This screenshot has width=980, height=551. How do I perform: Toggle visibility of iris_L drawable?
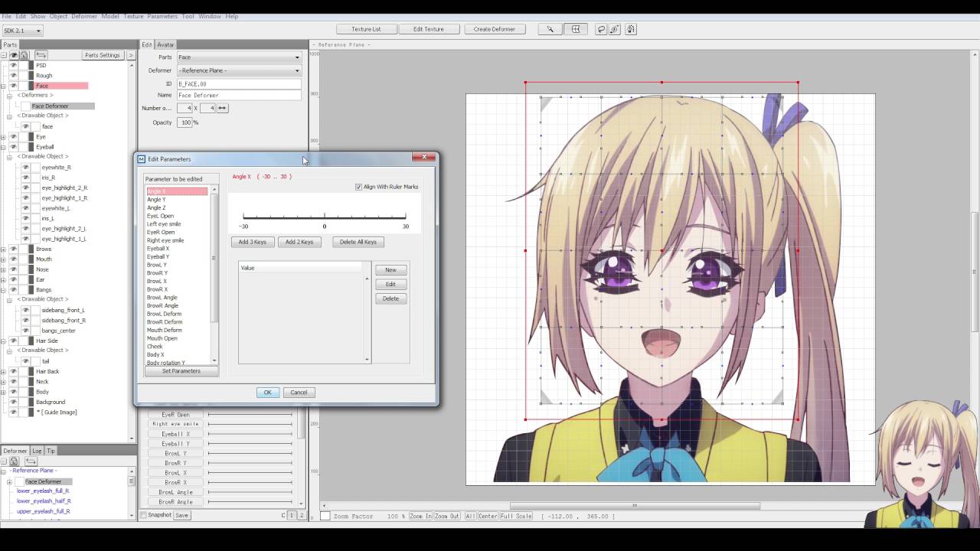[25, 218]
